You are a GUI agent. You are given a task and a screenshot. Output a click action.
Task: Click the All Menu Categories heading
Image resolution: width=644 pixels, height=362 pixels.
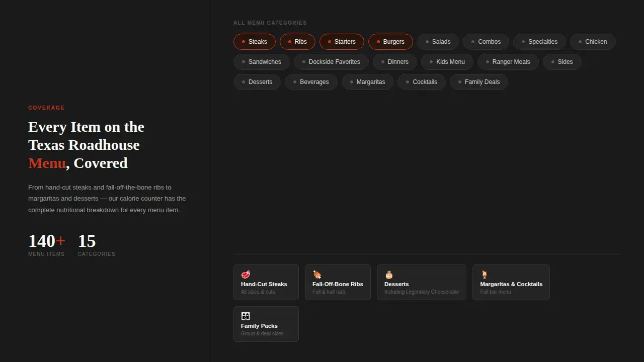coord(270,23)
